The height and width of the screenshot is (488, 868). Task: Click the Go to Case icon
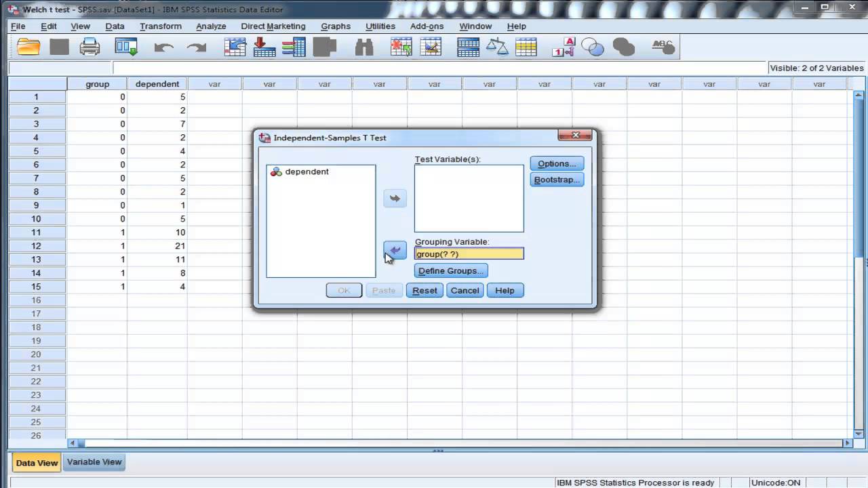(x=235, y=47)
